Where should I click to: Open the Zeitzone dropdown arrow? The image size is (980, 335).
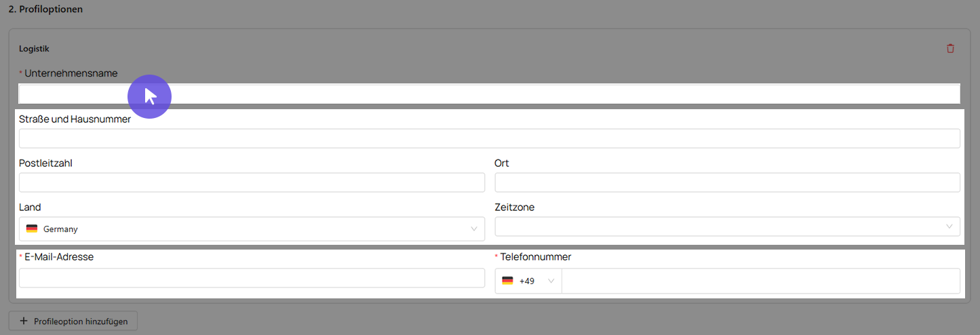pyautogui.click(x=949, y=226)
